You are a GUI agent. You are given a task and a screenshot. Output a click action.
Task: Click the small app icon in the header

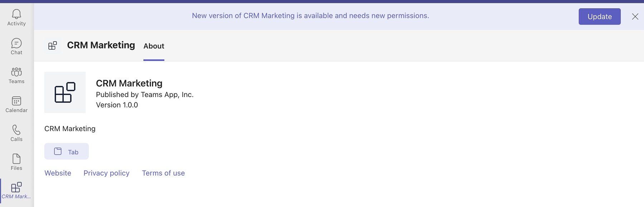click(x=53, y=45)
